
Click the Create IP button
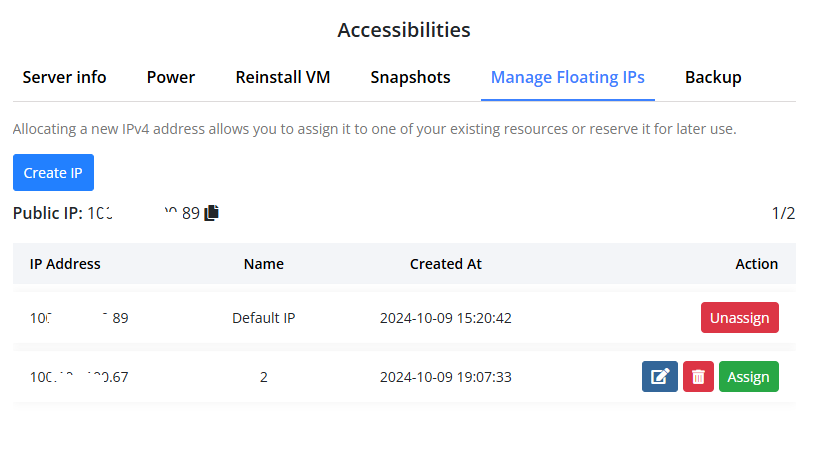[53, 173]
